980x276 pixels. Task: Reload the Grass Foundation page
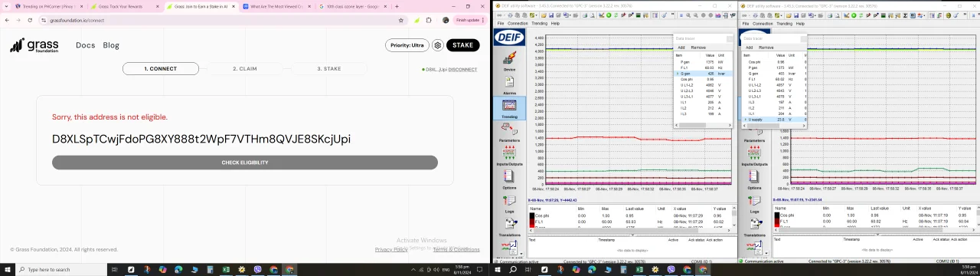(x=31, y=21)
